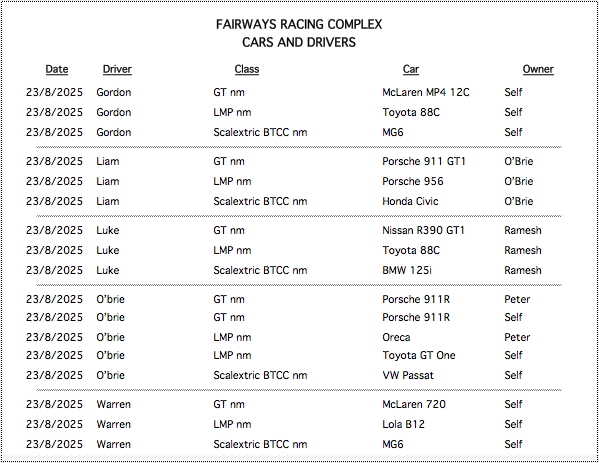
Task: Click the Honda Civic car entry
Action: [x=410, y=201]
